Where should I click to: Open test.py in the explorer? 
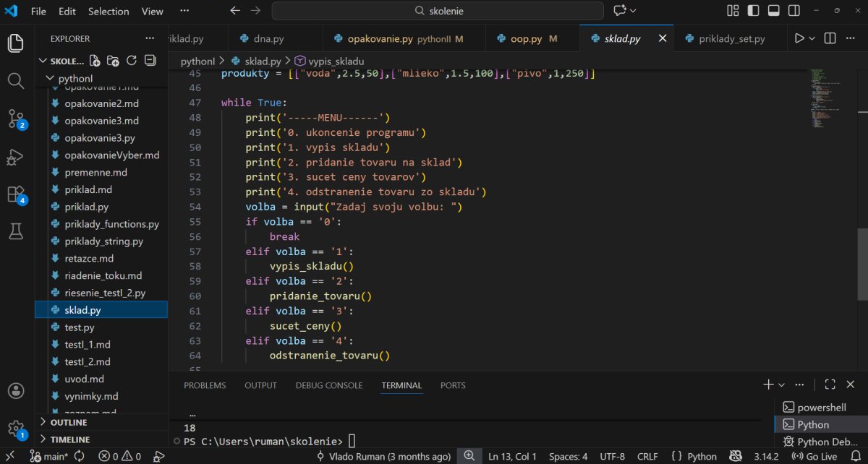(80, 327)
